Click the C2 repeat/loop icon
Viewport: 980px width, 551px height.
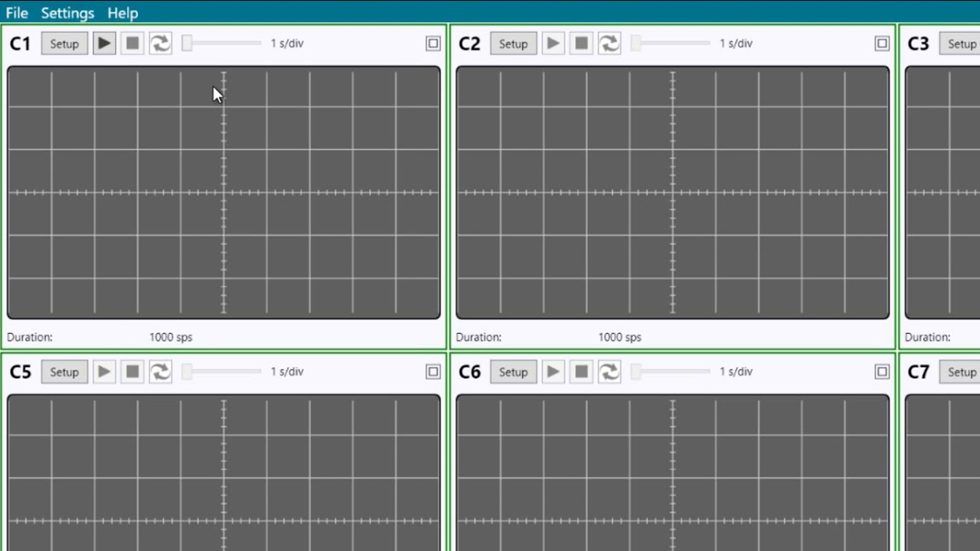[609, 44]
